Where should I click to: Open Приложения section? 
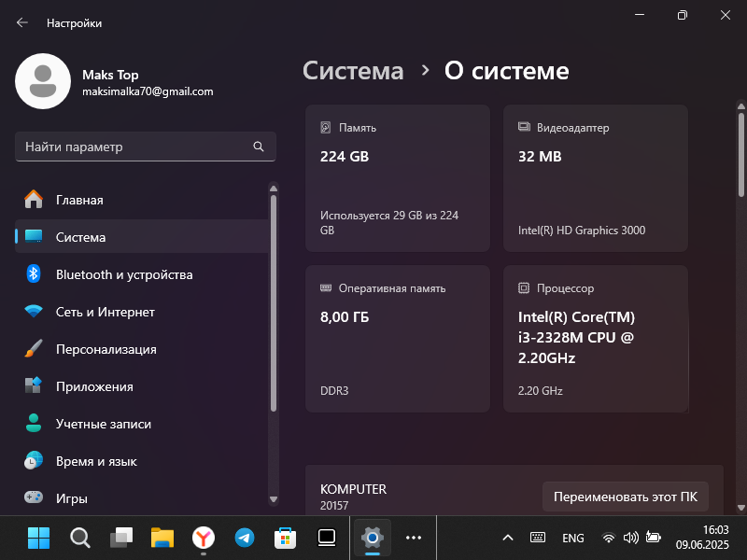coord(142,386)
